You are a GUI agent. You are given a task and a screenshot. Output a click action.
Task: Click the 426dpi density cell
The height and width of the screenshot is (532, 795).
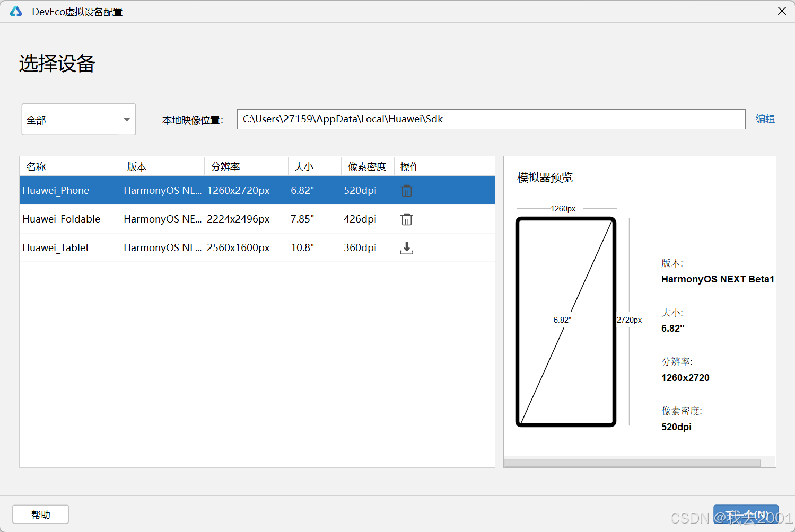coord(360,219)
